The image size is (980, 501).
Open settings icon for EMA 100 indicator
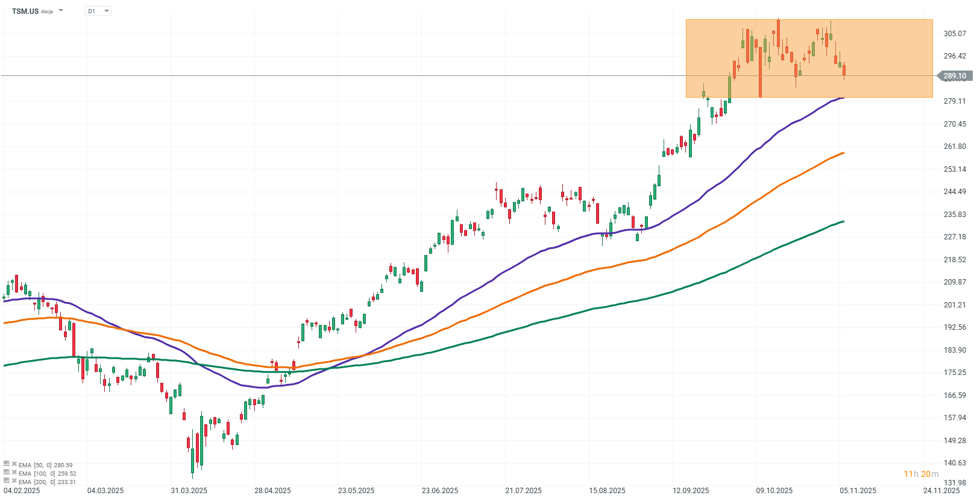click(x=7, y=473)
